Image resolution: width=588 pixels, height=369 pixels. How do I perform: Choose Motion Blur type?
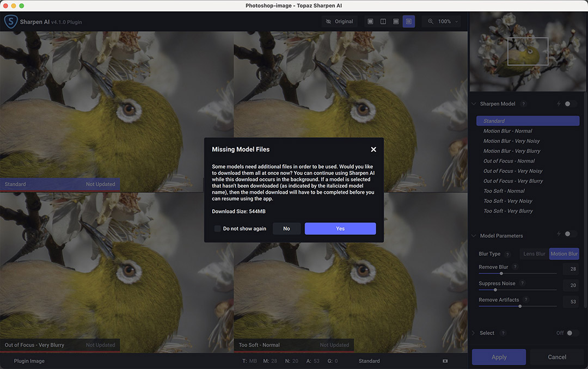click(x=564, y=254)
